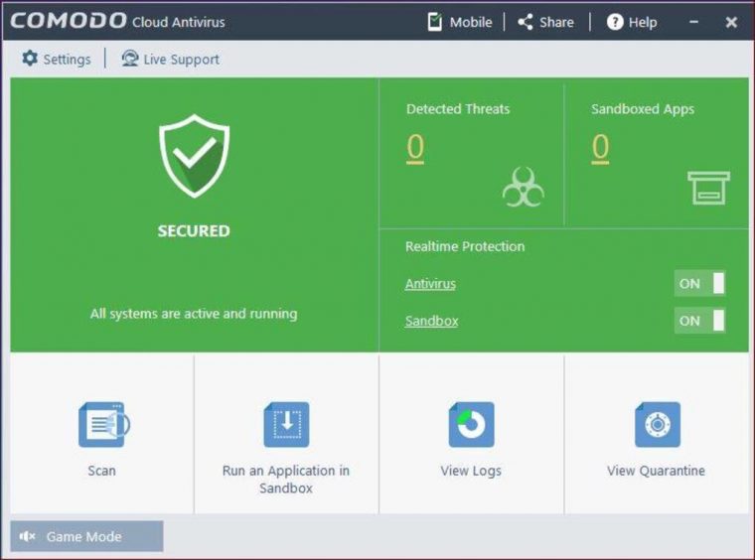Select the Mobile label in title bar
This screenshot has height=560, width=755.
pyautogui.click(x=471, y=22)
